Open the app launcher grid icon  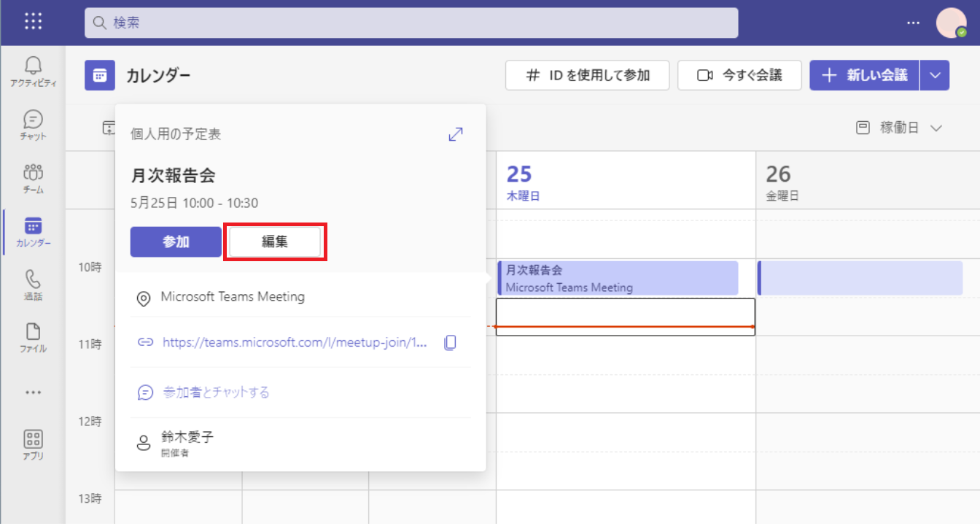click(34, 22)
